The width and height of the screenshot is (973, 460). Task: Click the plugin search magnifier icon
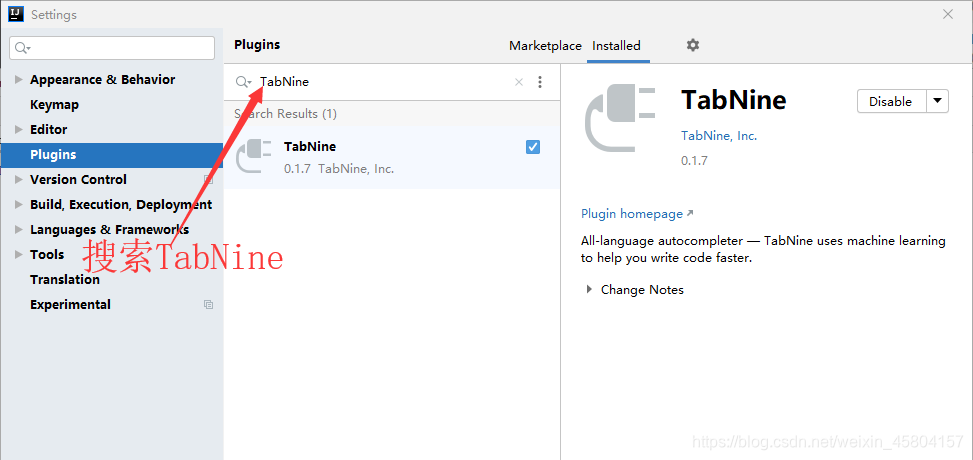coord(243,82)
